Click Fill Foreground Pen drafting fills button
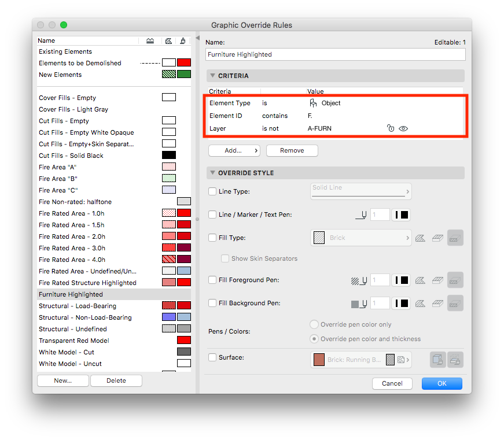Image resolution: width=504 pixels, height=440 pixels. [x=455, y=280]
